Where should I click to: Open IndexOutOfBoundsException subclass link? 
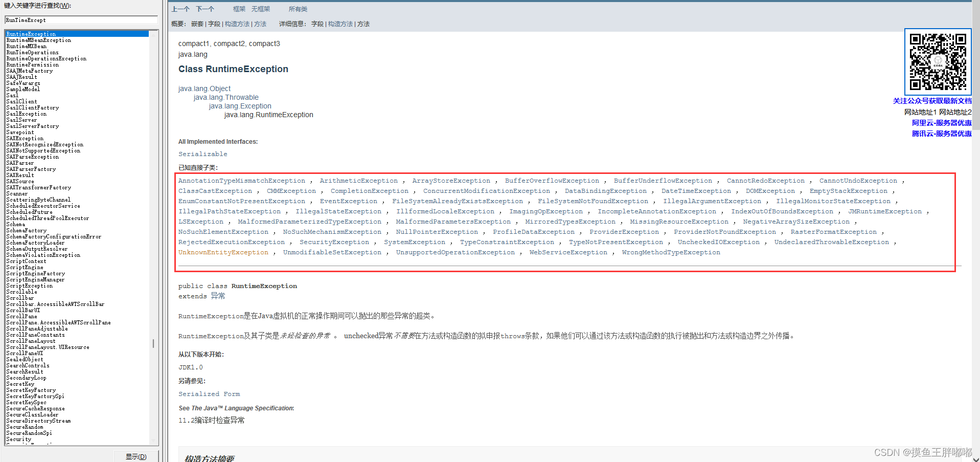[782, 211]
